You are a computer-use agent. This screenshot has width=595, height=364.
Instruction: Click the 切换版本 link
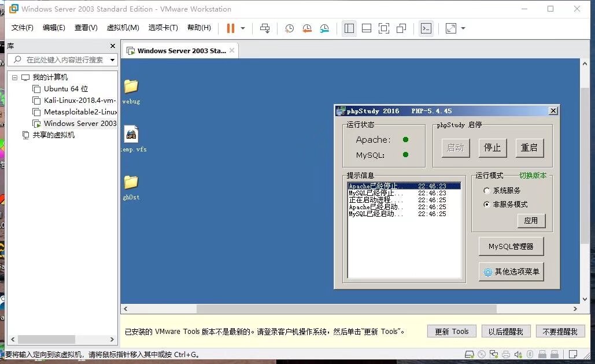533,176
